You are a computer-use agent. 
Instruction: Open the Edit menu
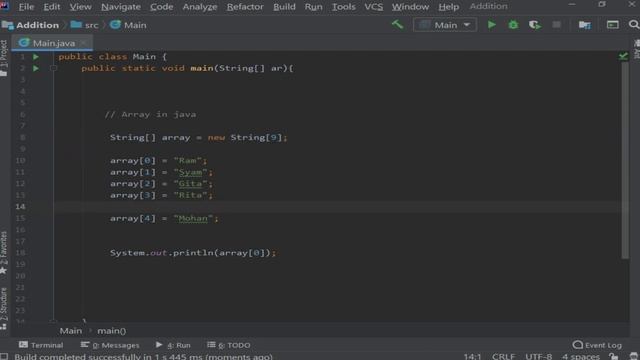point(52,7)
